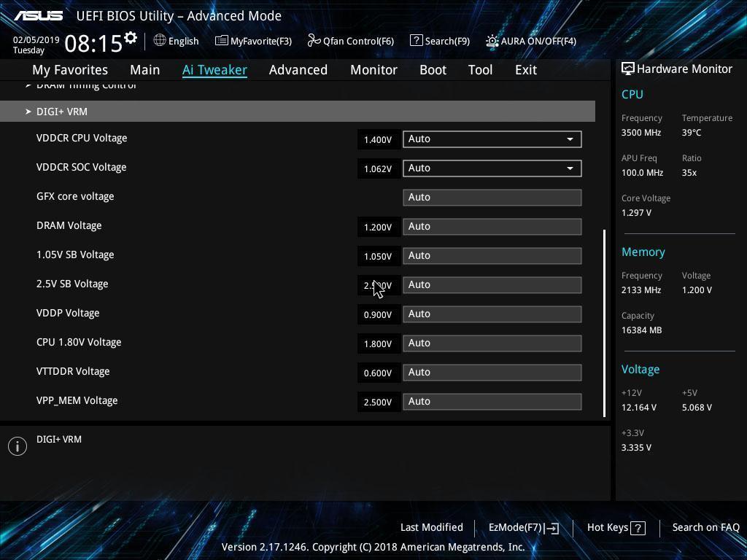
Task: Click the settings list scrollbar
Action: [x=604, y=323]
